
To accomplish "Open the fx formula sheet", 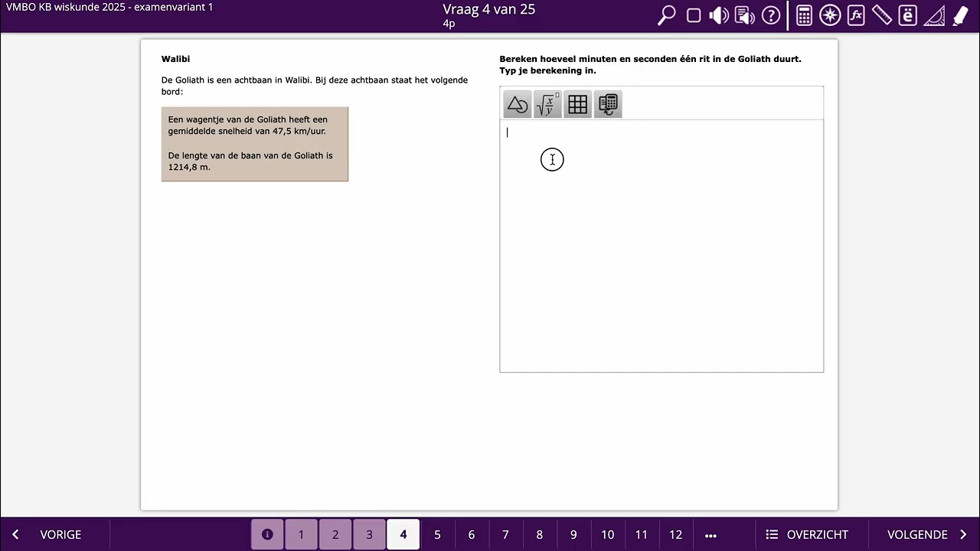I will [x=856, y=16].
